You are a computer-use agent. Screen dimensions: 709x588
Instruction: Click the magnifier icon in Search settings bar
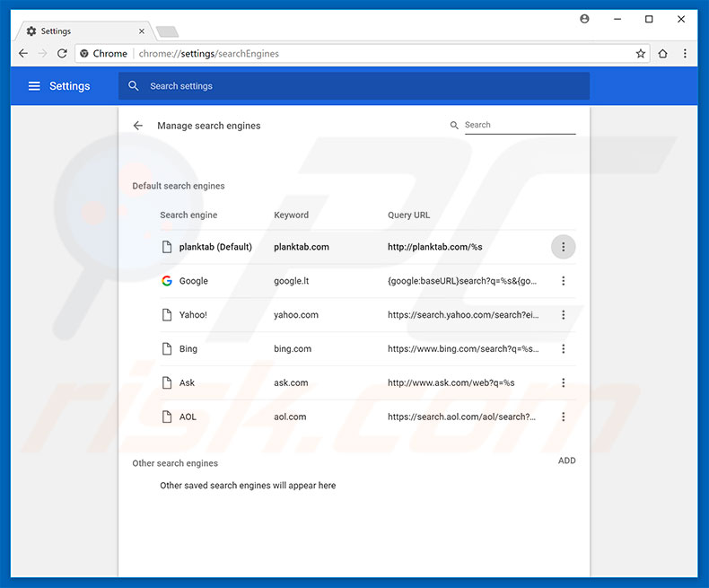(x=134, y=86)
